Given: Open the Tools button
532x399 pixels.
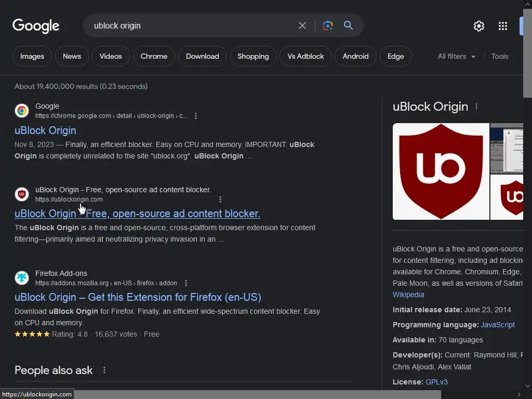Looking at the screenshot, I should pos(500,56).
